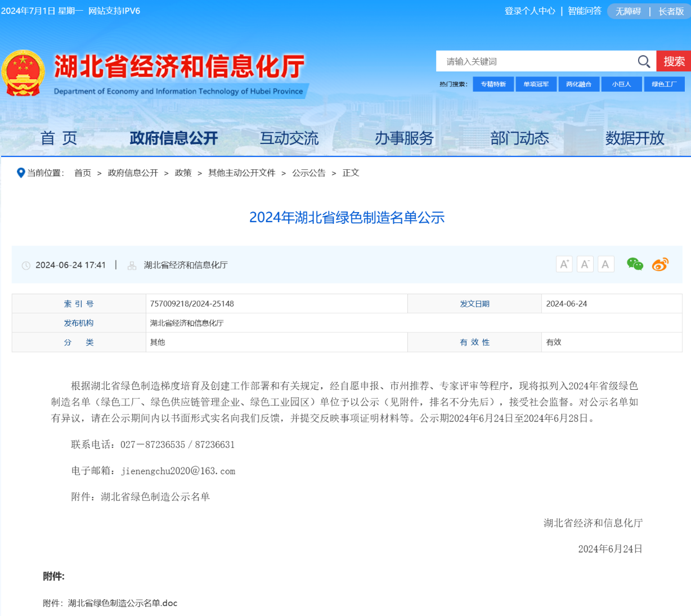Click the A- icon to shrink text

(x=585, y=263)
